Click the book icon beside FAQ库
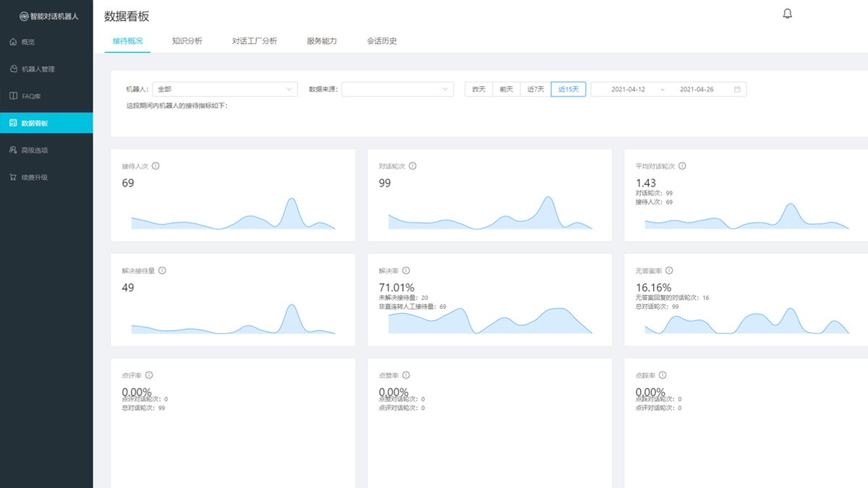868x488 pixels. (13, 95)
